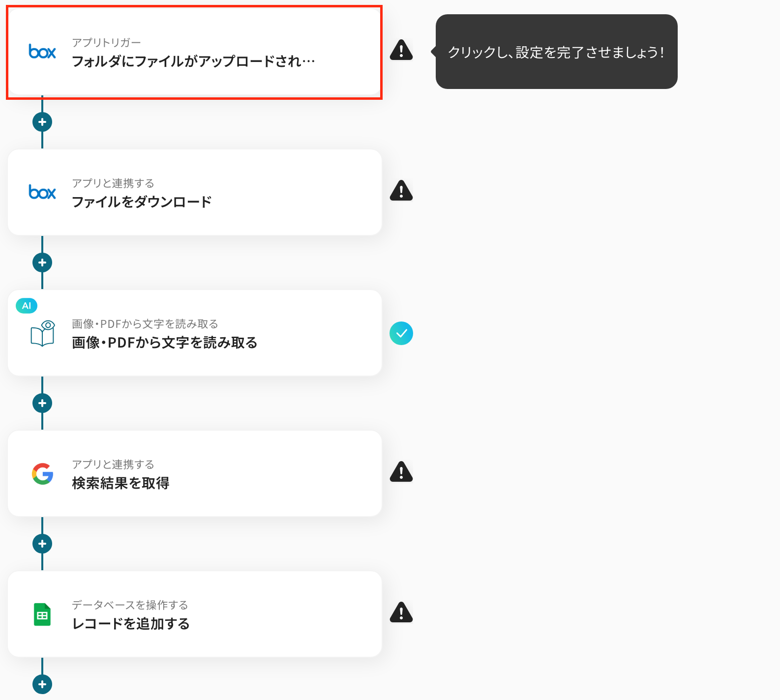
Task: Click completed checkmark beside OCR step
Action: click(401, 333)
